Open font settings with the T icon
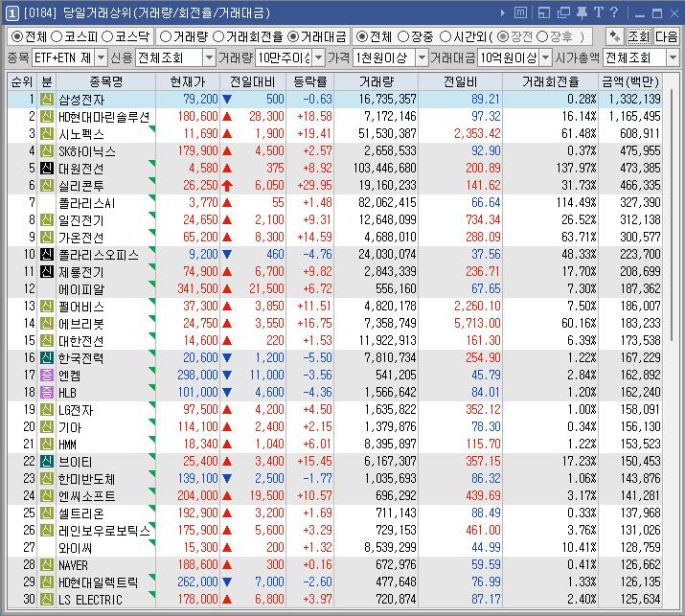 coord(599,12)
